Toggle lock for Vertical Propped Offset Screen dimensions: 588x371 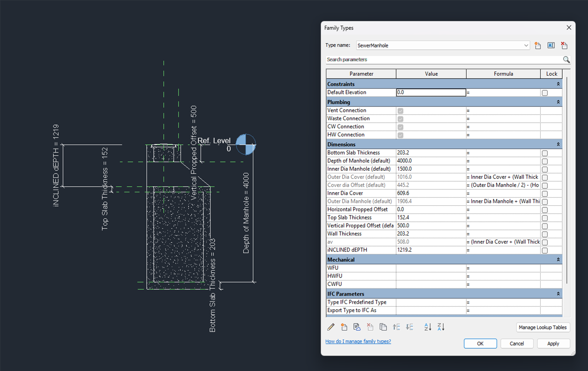tap(545, 226)
